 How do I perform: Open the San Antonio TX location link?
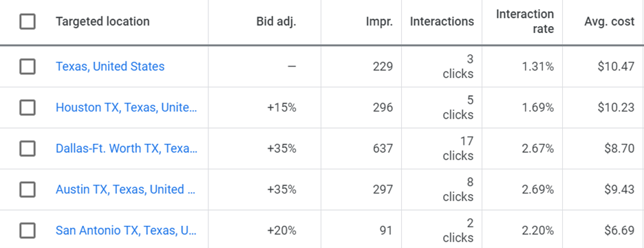pos(126,230)
